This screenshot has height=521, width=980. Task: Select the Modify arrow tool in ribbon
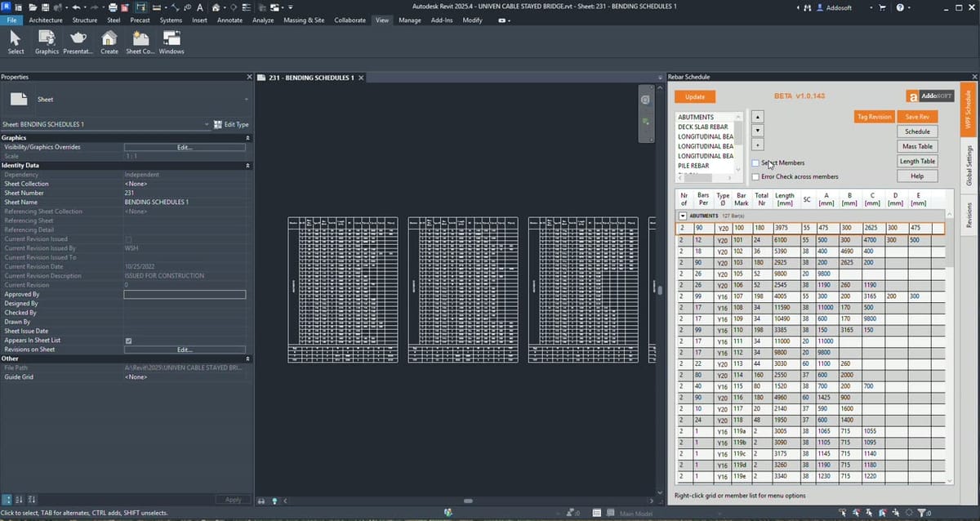click(16, 42)
